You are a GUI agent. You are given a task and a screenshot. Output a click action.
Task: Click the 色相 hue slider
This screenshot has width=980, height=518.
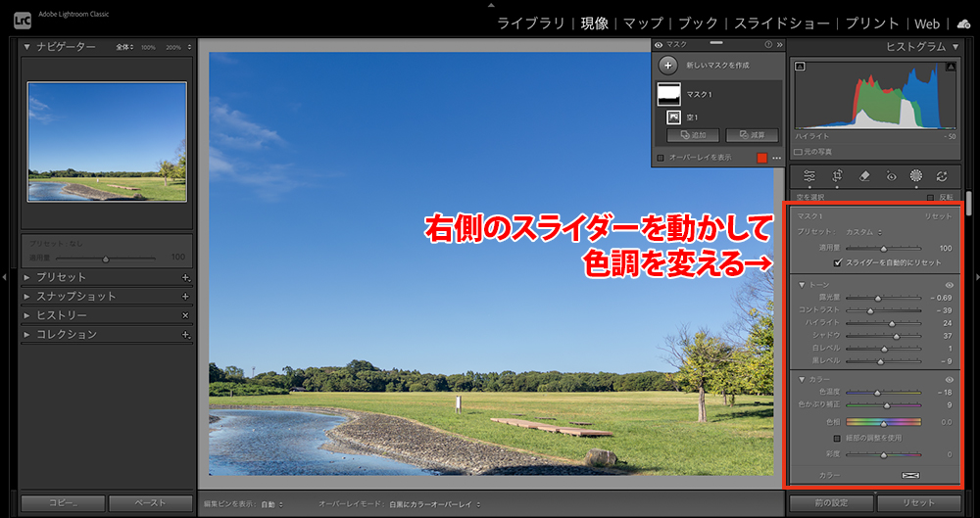pyautogui.click(x=883, y=422)
